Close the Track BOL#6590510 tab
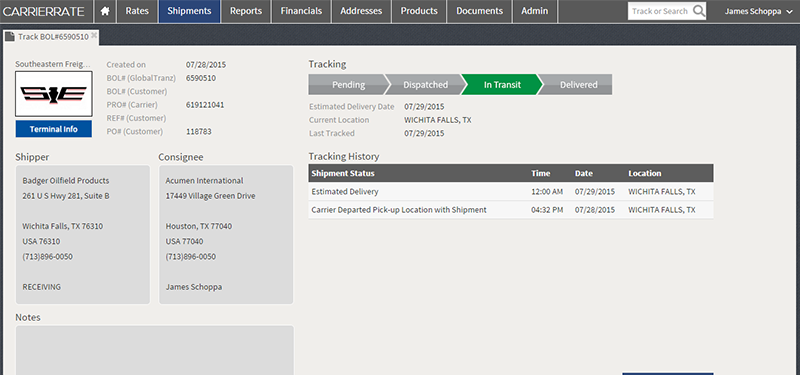This screenshot has width=800, height=375. click(94, 36)
